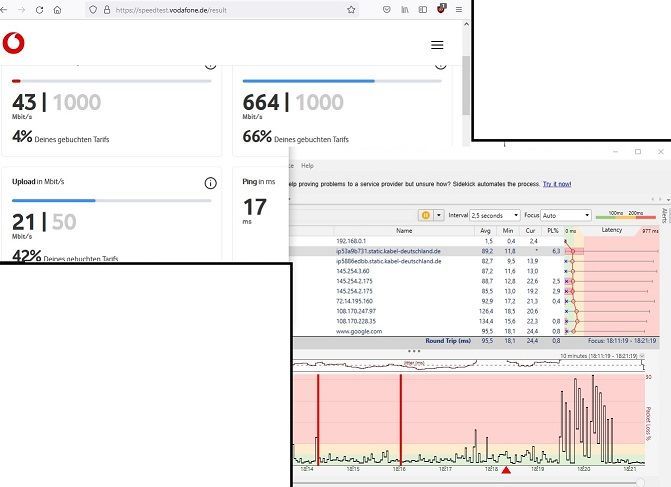Open the PingPlotter Help menu
The height and width of the screenshot is (487, 671).
307,166
